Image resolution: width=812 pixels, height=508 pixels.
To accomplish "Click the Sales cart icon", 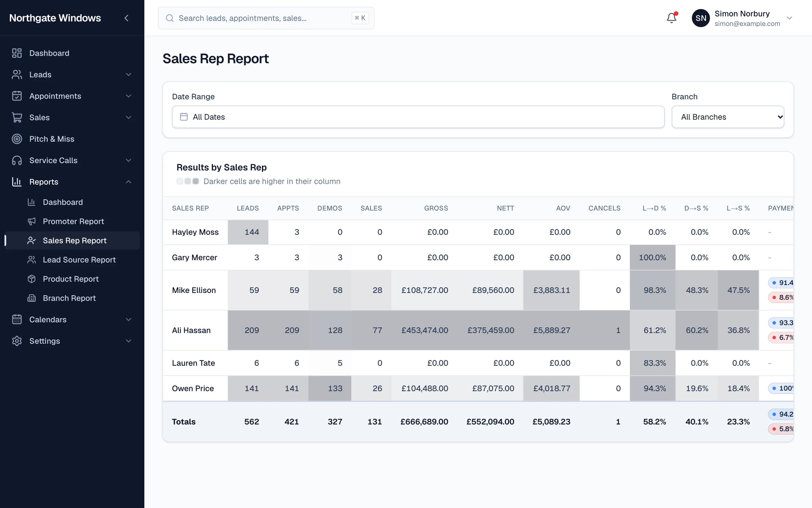I will point(17,118).
